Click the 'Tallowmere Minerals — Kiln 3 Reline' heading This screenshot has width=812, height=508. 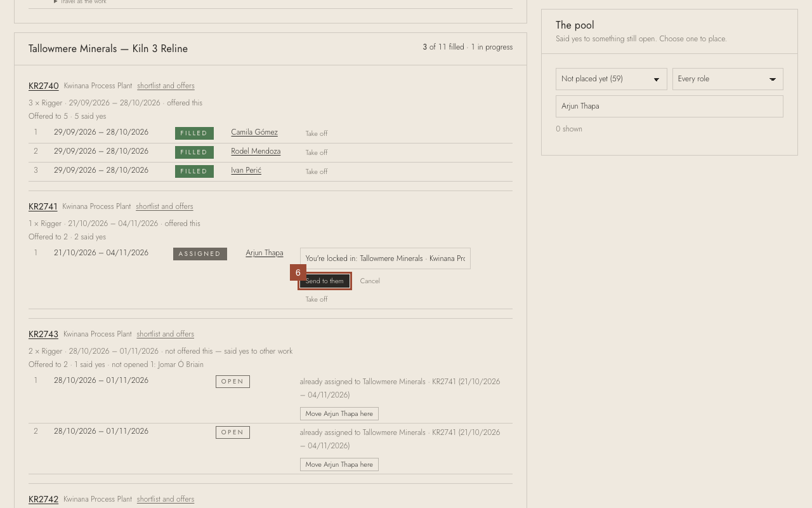pyautogui.click(x=108, y=49)
